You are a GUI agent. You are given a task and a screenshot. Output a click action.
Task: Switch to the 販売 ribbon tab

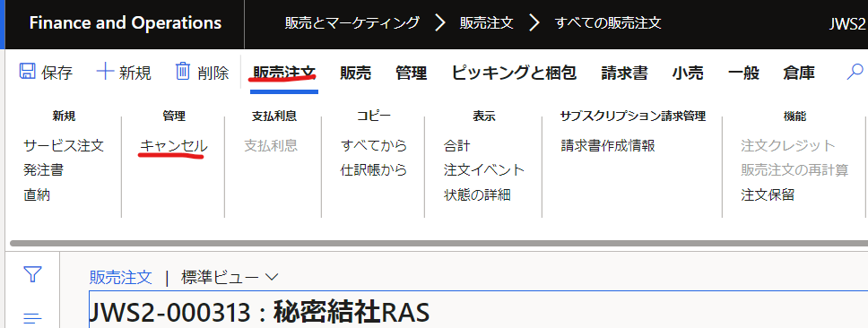point(355,73)
